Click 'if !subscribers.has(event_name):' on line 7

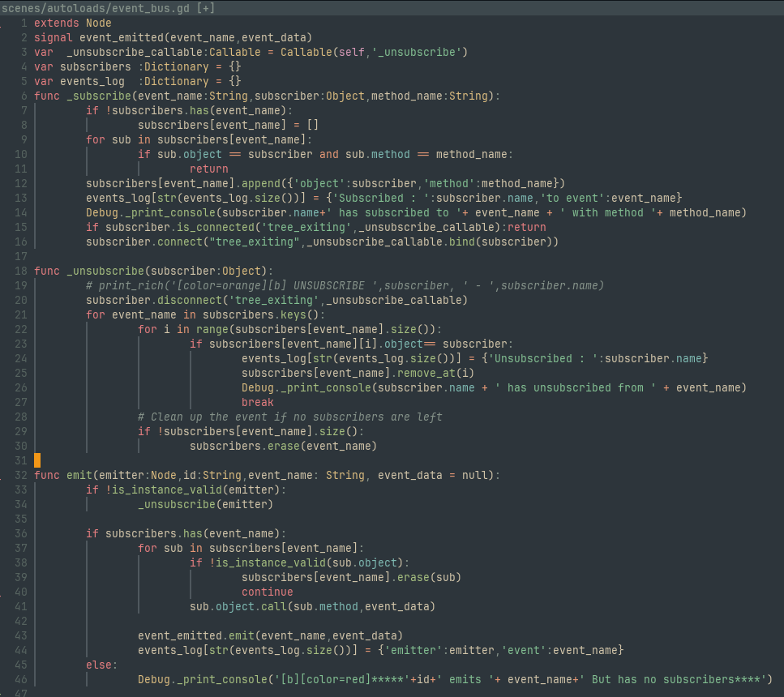190,110
